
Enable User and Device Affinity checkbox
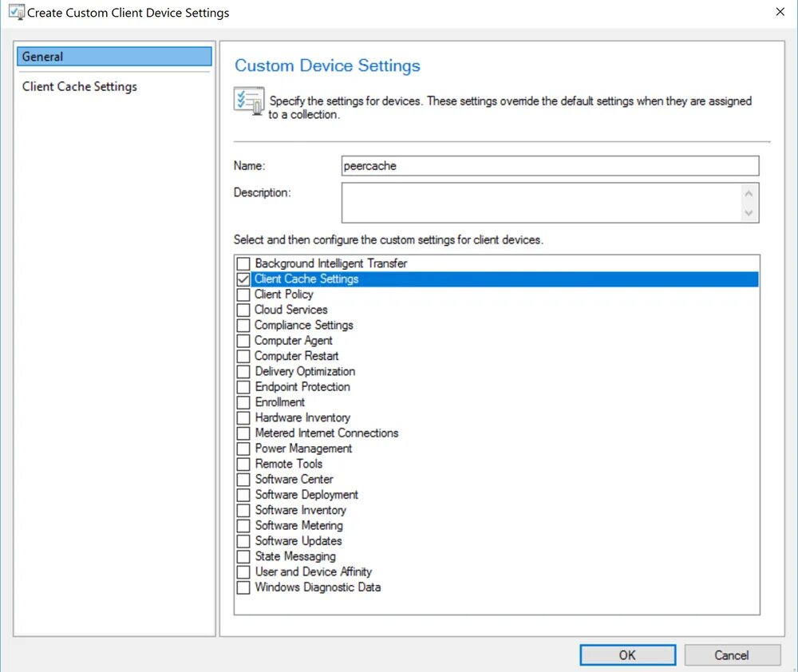click(x=243, y=571)
